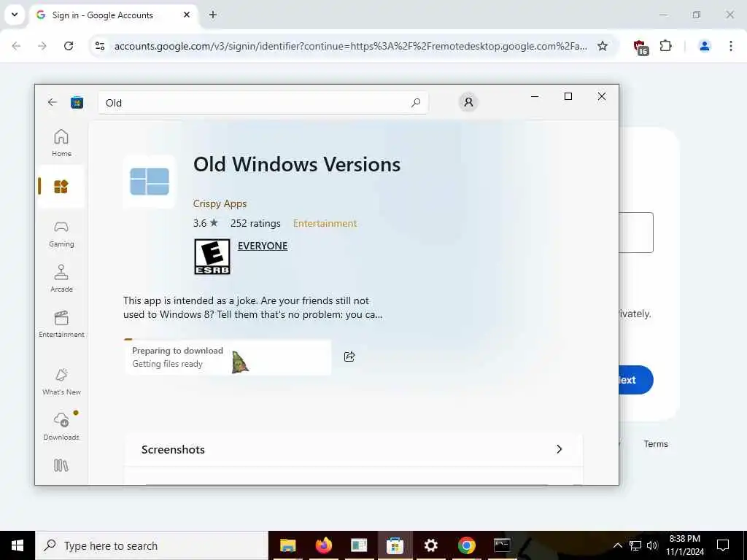Viewport: 747px width, 560px height.
Task: Open the Entertainment category link
Action: (325, 223)
